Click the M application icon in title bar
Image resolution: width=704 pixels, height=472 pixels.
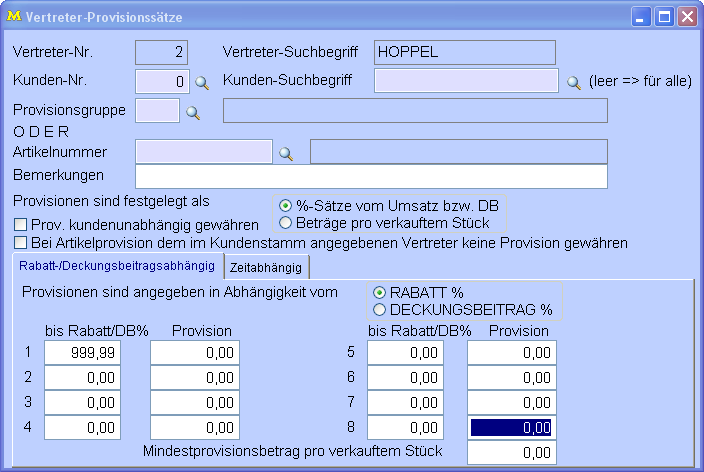[x=14, y=16]
